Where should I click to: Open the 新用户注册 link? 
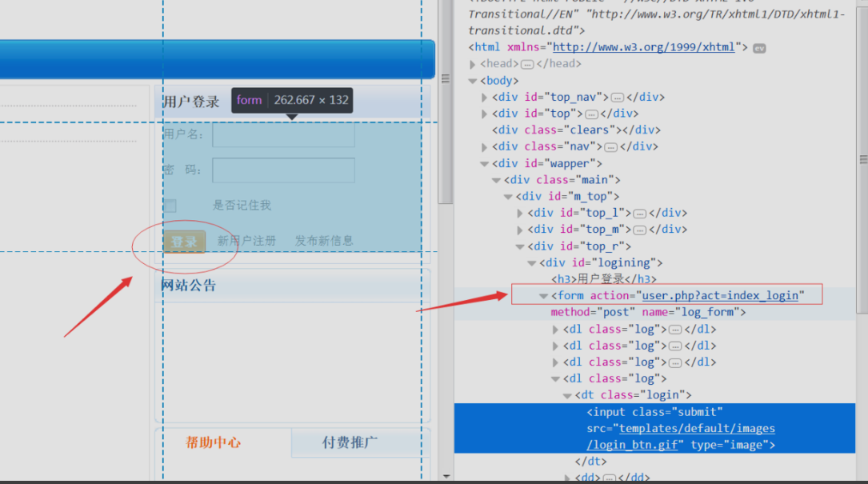click(x=246, y=241)
